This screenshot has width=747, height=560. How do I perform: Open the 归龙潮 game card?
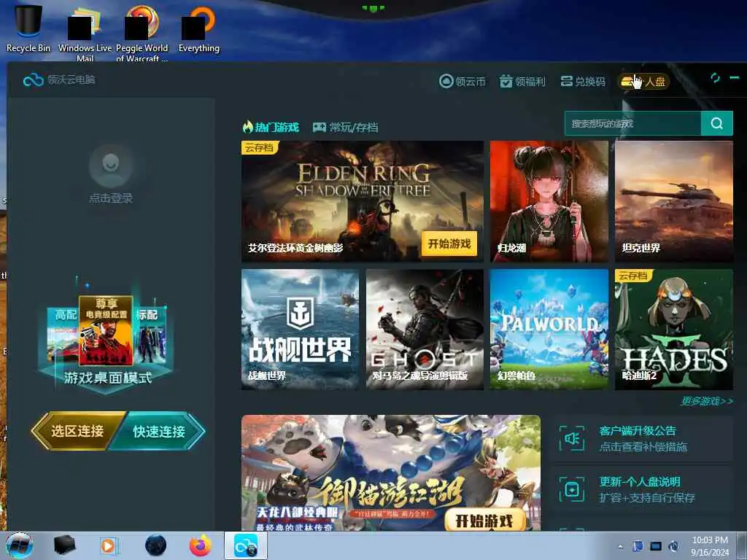pos(549,201)
